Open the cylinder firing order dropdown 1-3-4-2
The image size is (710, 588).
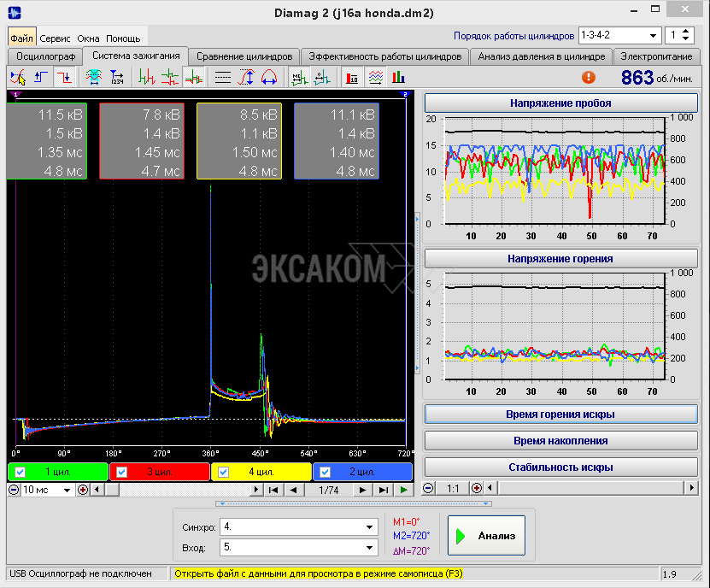tap(654, 35)
